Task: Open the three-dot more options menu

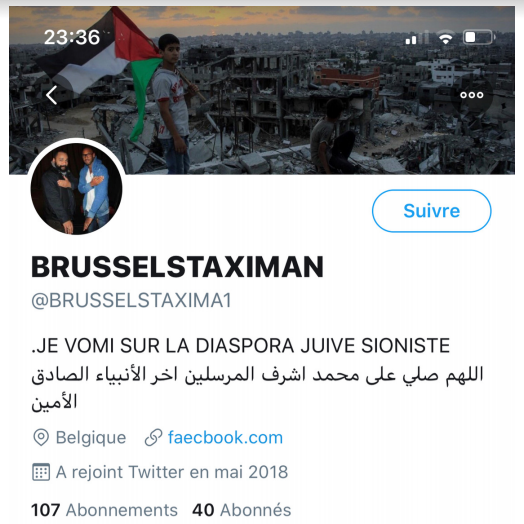Action: pos(472,95)
